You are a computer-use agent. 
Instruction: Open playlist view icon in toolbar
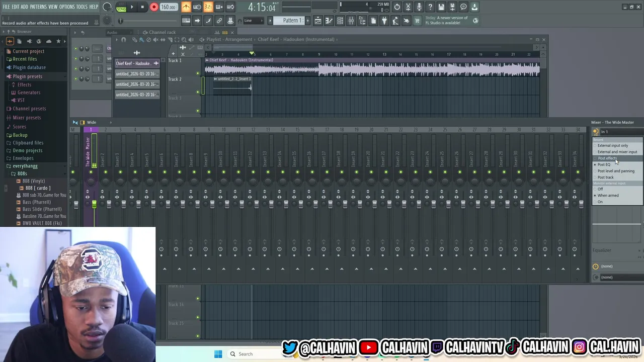[x=318, y=21]
